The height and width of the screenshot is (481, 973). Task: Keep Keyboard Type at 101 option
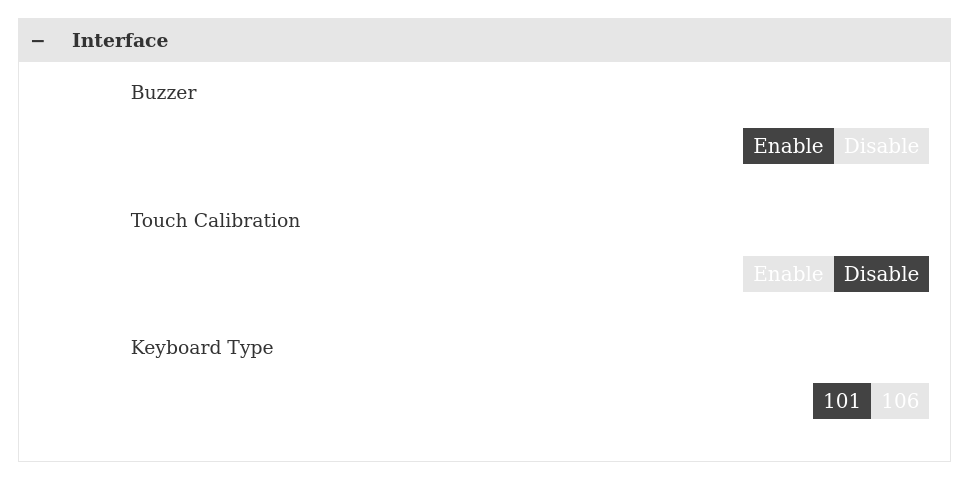[x=841, y=401]
